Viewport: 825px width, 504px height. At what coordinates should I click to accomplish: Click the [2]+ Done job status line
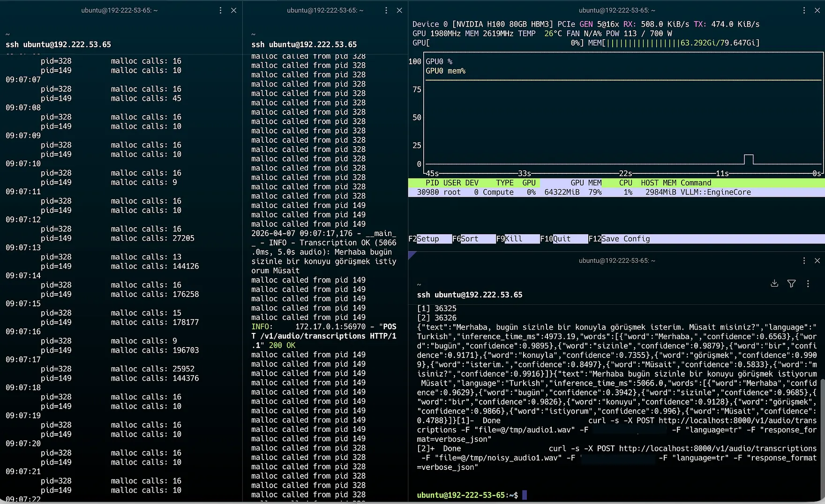(x=617, y=458)
